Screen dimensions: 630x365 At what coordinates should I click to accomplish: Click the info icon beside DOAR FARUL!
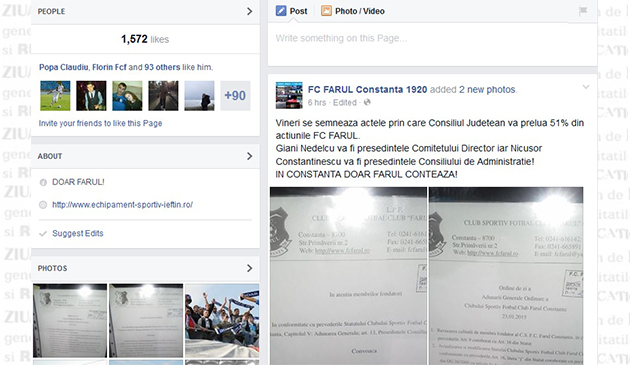[x=43, y=182]
